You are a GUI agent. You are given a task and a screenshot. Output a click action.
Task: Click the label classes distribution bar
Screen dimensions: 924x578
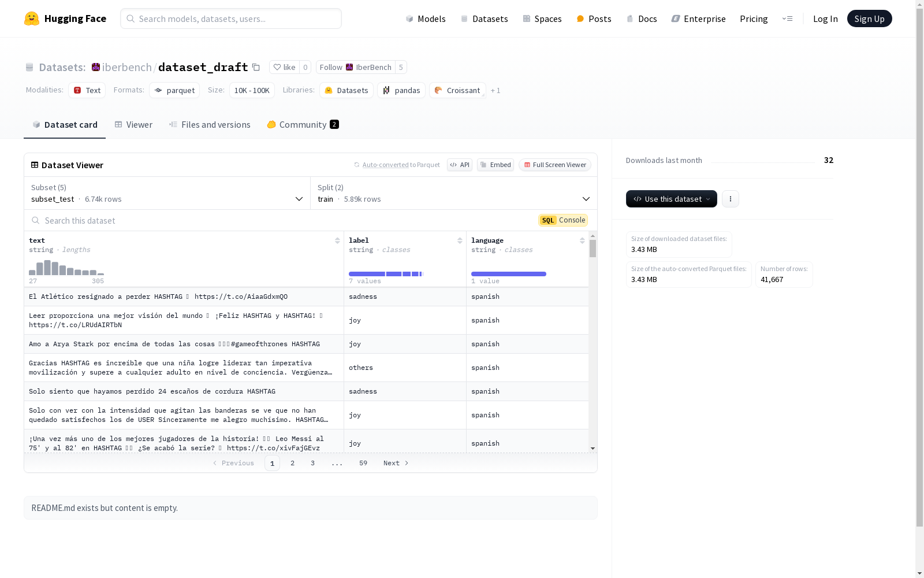pyautogui.click(x=386, y=274)
